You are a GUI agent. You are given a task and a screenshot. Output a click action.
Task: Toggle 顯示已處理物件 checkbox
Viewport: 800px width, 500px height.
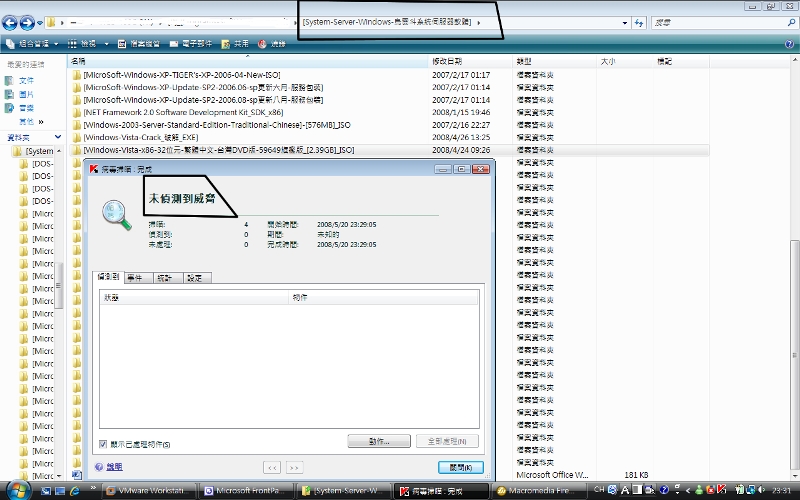click(103, 444)
